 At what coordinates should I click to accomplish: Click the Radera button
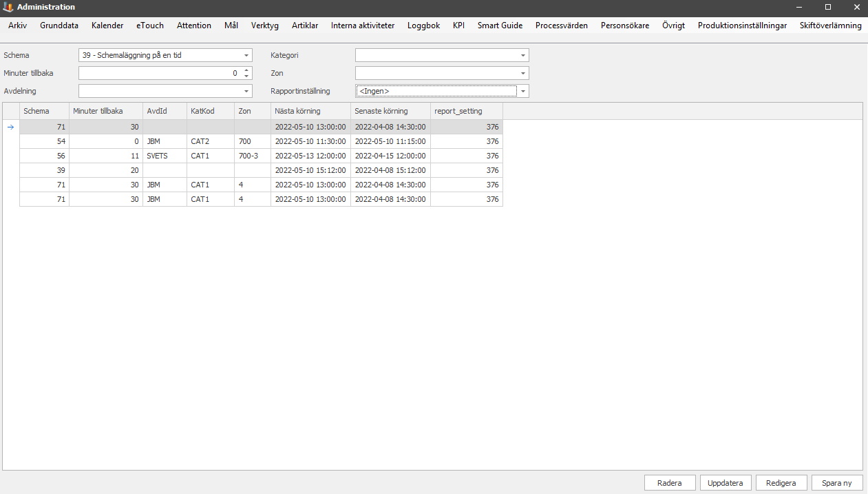click(x=669, y=483)
